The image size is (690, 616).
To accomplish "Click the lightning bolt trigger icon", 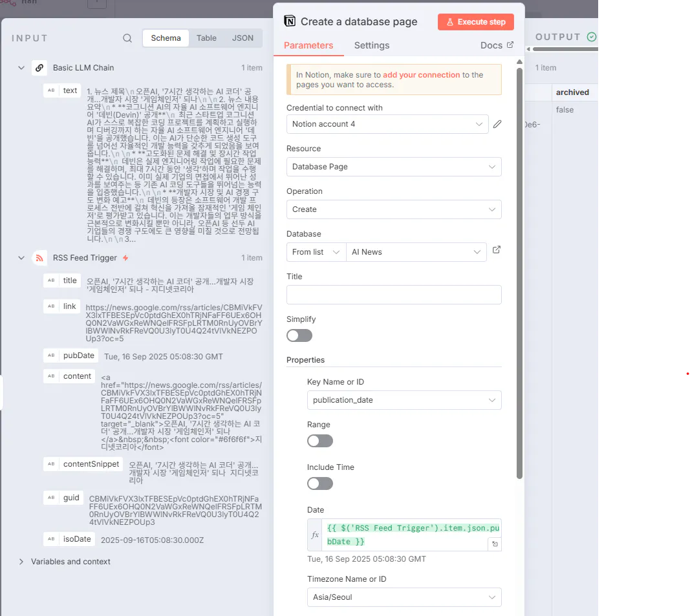I will (x=125, y=258).
